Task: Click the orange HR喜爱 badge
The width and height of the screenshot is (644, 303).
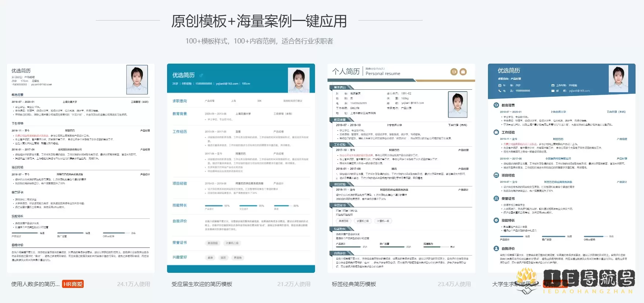Action: pos(73,284)
